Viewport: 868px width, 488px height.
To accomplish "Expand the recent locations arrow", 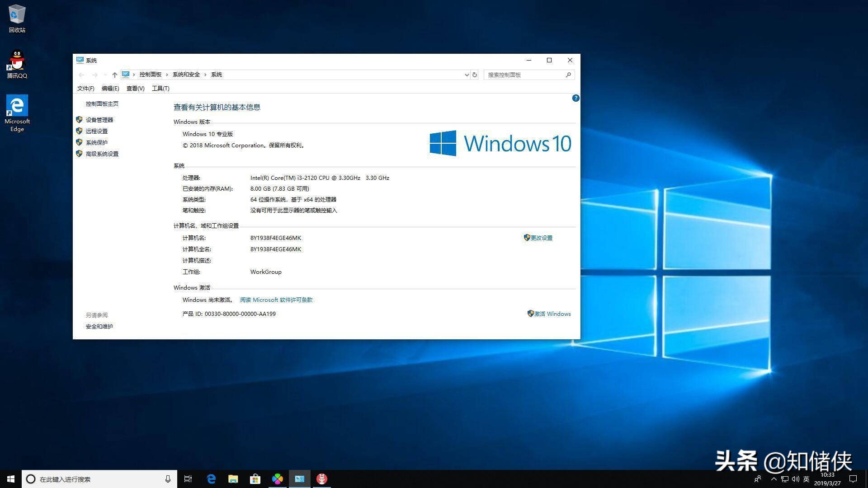I will coord(105,75).
